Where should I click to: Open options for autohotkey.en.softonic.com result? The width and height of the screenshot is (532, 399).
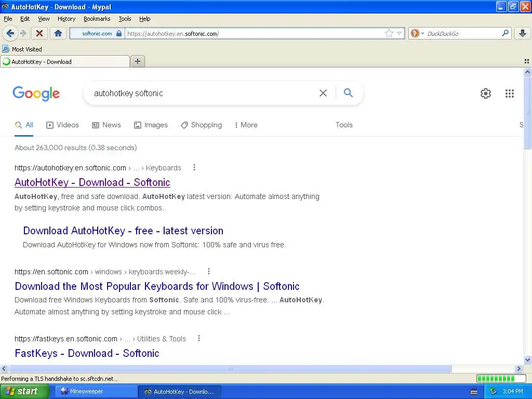coord(194,167)
